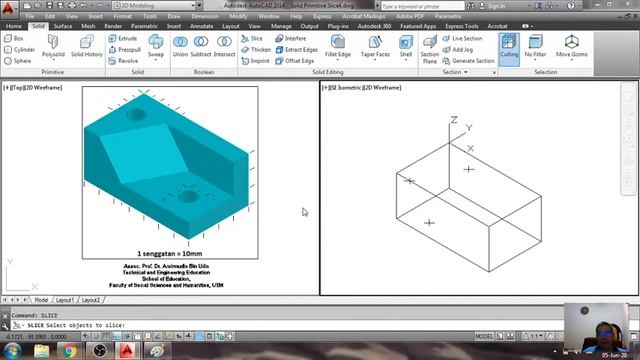Click the Thicken tool
The image size is (640, 360).
pyautogui.click(x=256, y=50)
